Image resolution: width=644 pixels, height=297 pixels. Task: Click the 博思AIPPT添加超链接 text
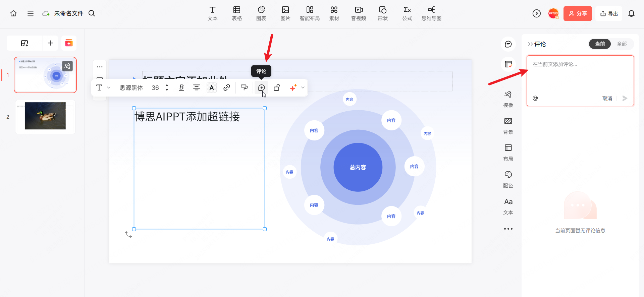pos(187,117)
